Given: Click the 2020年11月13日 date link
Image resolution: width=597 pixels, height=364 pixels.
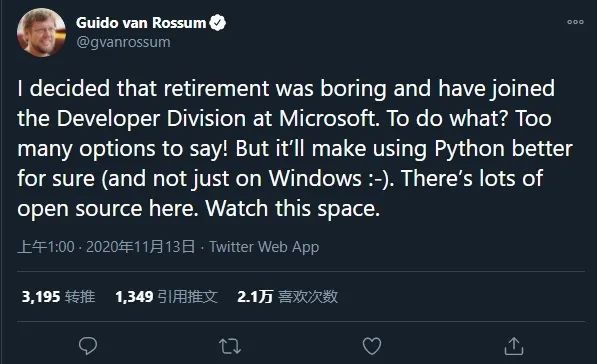Looking at the screenshot, I should tap(140, 247).
